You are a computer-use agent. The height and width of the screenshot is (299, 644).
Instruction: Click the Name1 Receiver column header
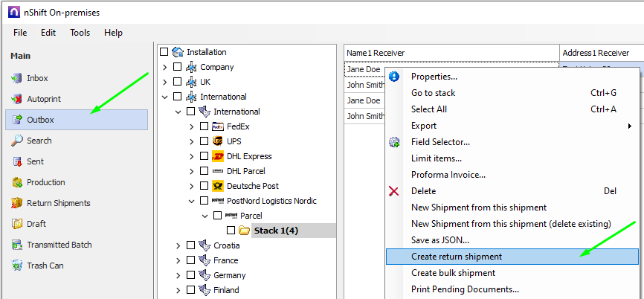coord(375,53)
